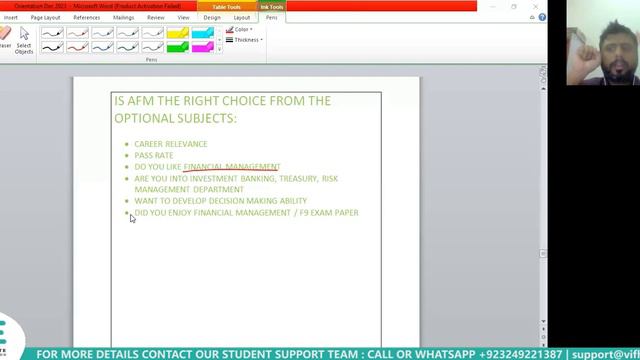Select the Eraser tool in the ribbon
640x360 pixels.
coord(5,38)
